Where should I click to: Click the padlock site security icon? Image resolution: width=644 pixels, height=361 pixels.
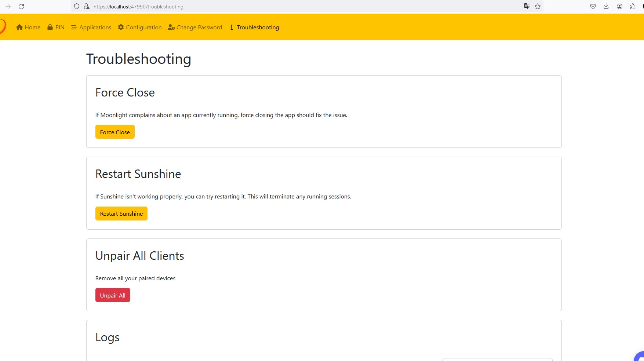coord(87,7)
